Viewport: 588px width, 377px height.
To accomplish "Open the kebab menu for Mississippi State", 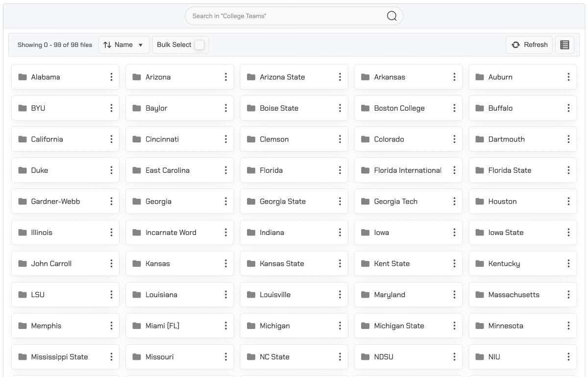I will click(111, 357).
